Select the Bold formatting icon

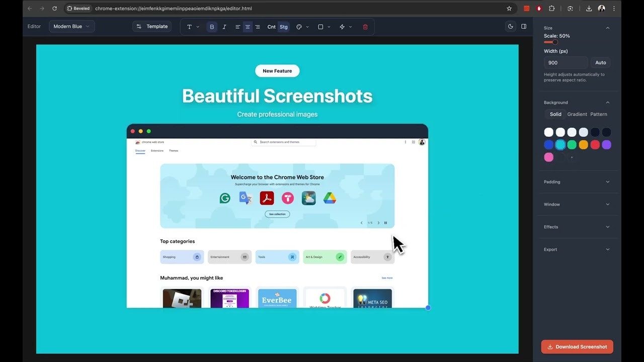212,27
